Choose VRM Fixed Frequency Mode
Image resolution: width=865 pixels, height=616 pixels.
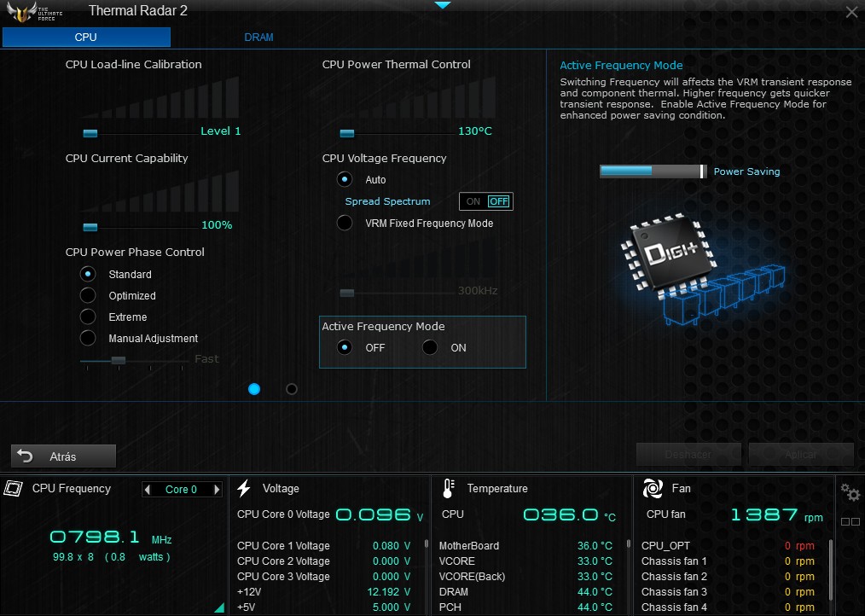(345, 223)
